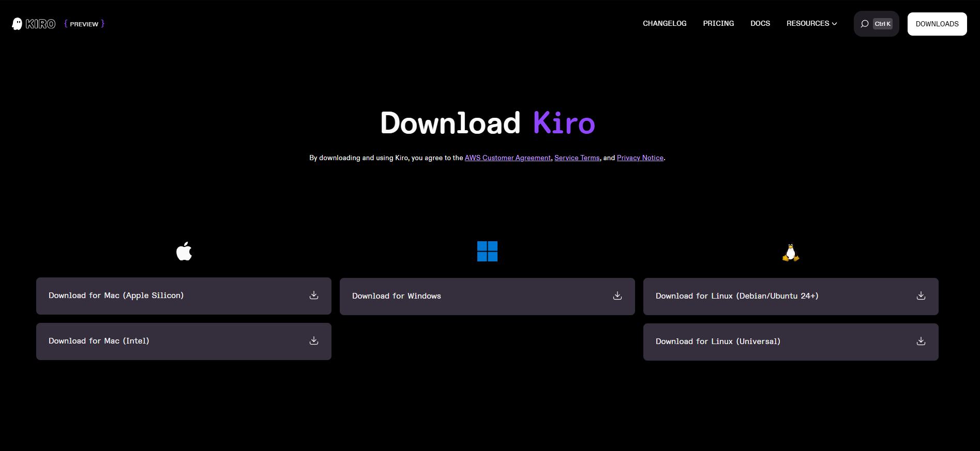This screenshot has height=451, width=980.
Task: Open the Changelog page
Action: pos(665,24)
